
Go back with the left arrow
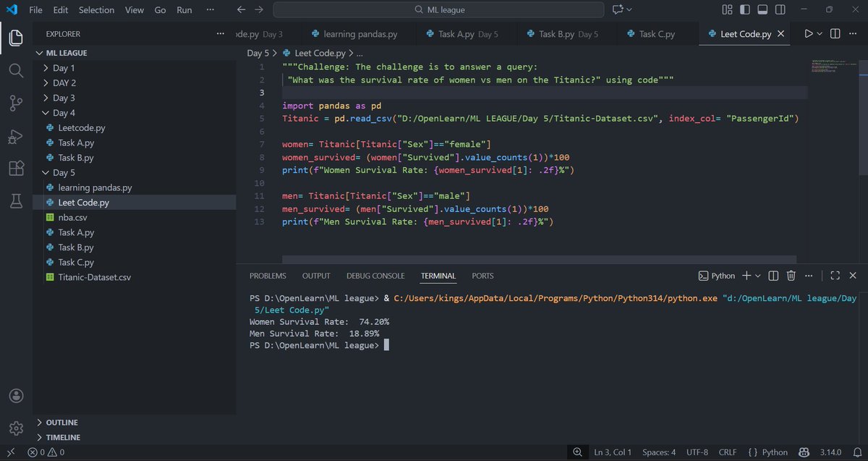tap(242, 10)
